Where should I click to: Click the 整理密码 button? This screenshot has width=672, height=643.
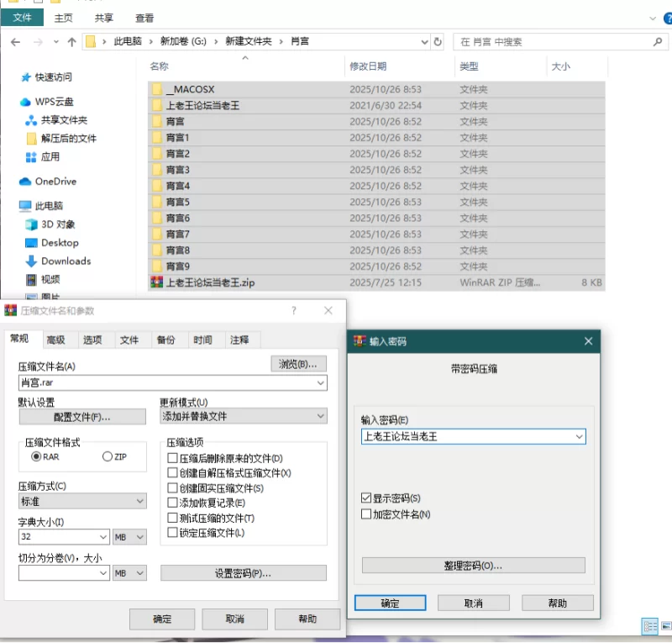click(473, 565)
